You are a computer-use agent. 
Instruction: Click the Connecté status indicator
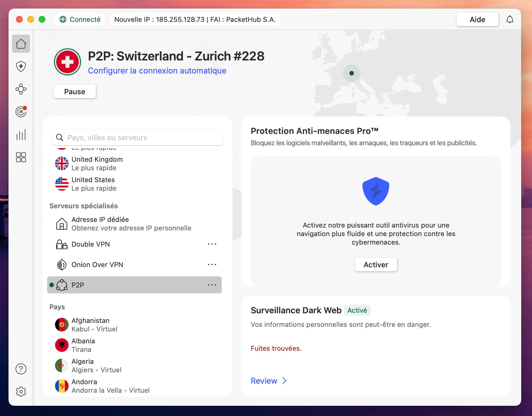(x=79, y=19)
